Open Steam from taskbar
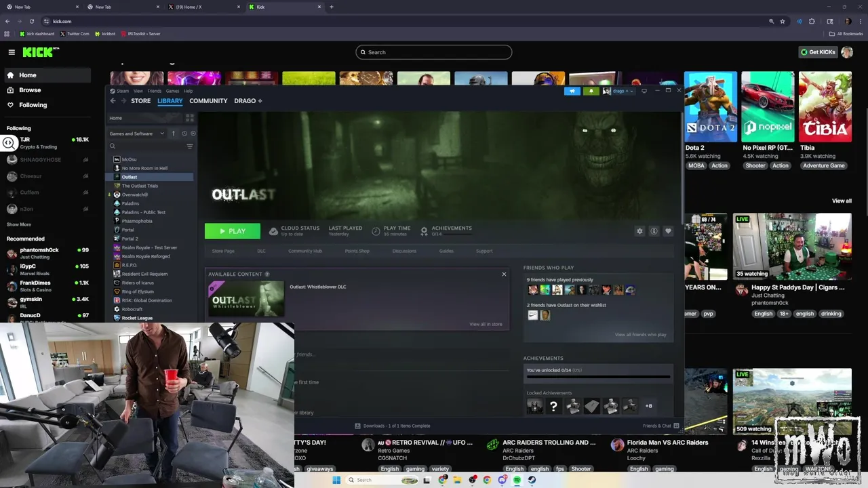 532,480
